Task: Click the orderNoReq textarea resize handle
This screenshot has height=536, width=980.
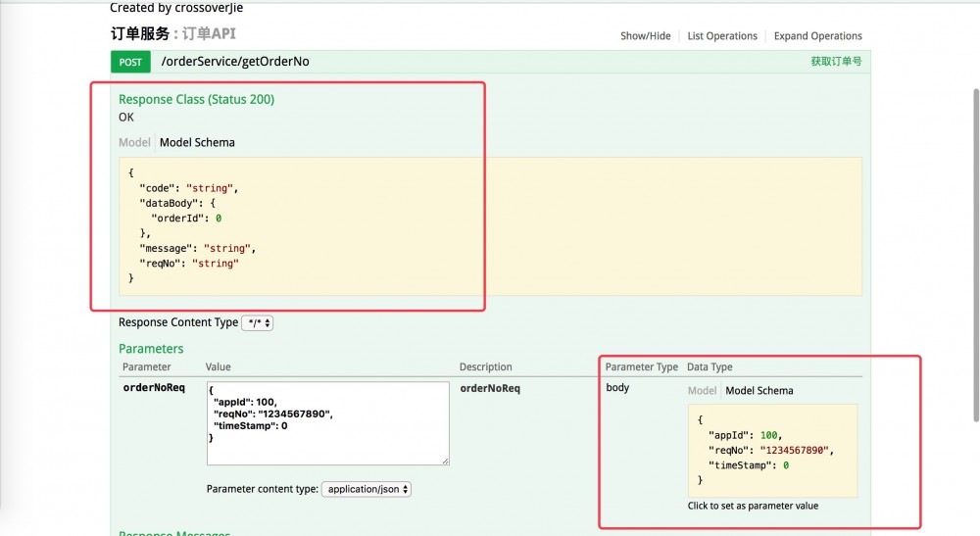Action: 445,461
